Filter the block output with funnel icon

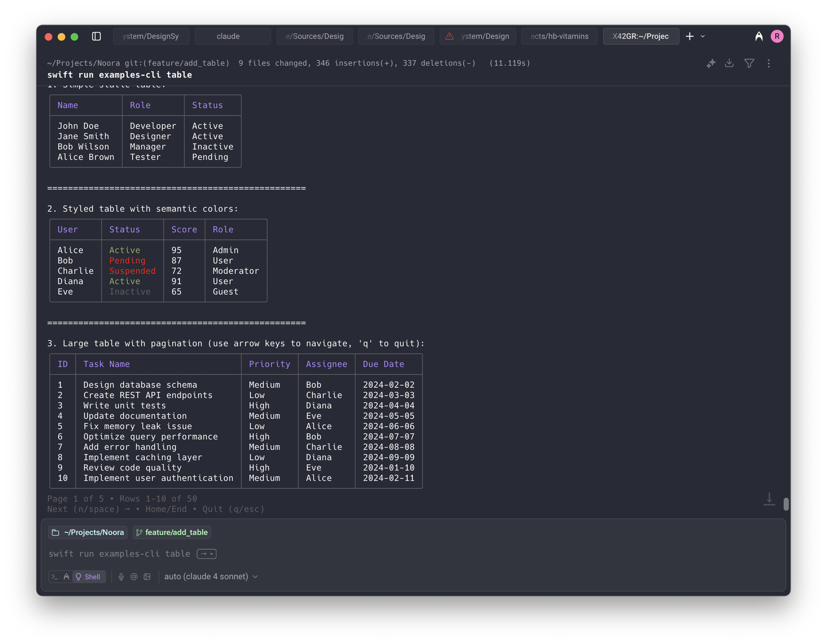coord(750,63)
